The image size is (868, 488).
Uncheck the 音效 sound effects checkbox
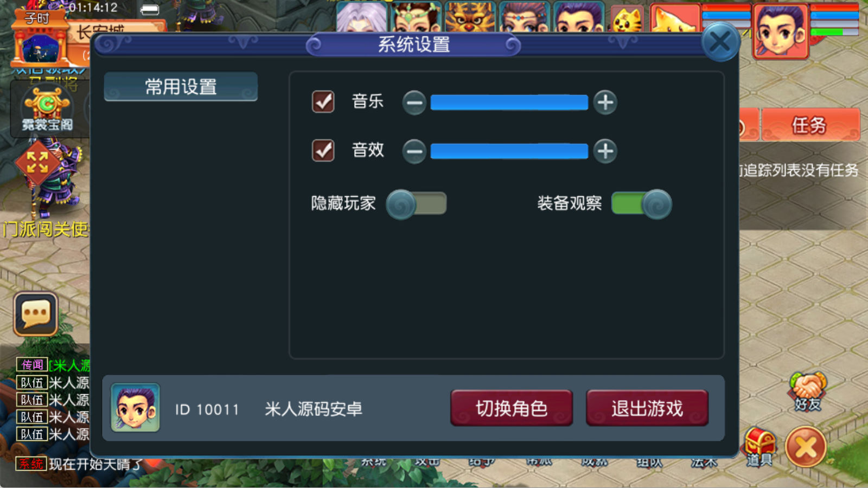(x=323, y=150)
